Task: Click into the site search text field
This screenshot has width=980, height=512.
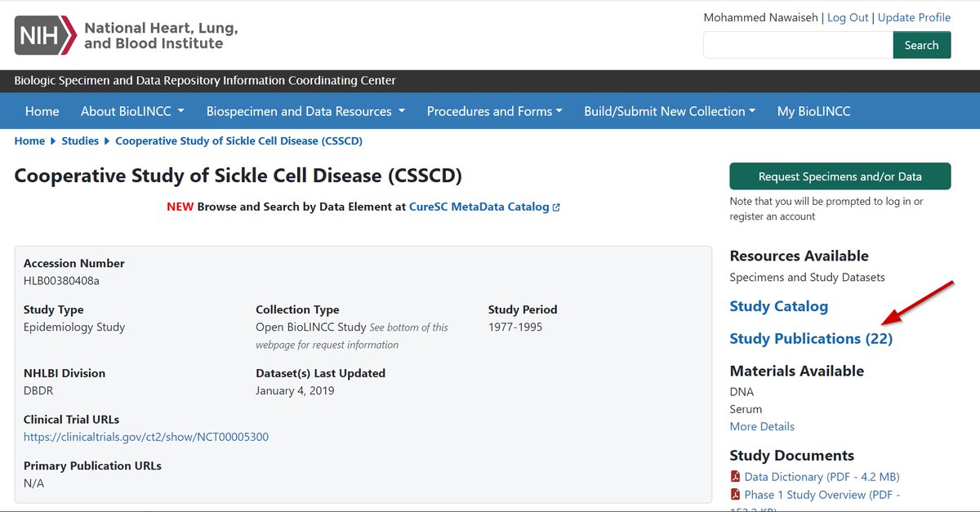Action: 798,45
